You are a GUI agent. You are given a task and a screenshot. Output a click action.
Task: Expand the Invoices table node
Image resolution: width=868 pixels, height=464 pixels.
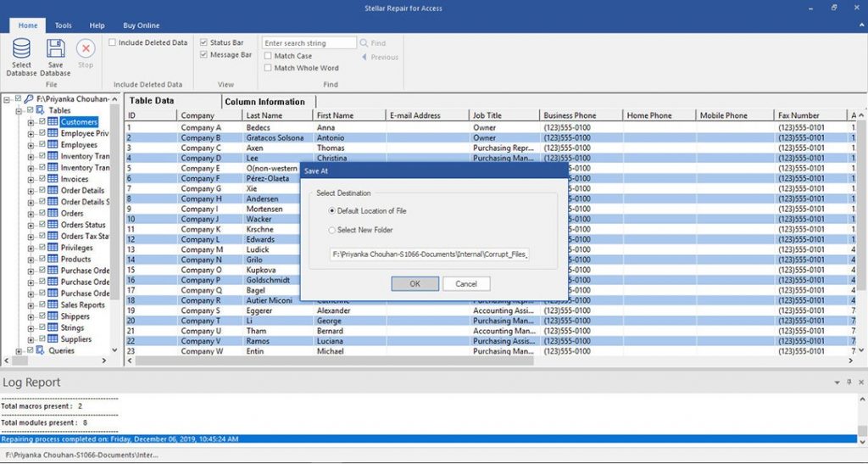pyautogui.click(x=31, y=179)
